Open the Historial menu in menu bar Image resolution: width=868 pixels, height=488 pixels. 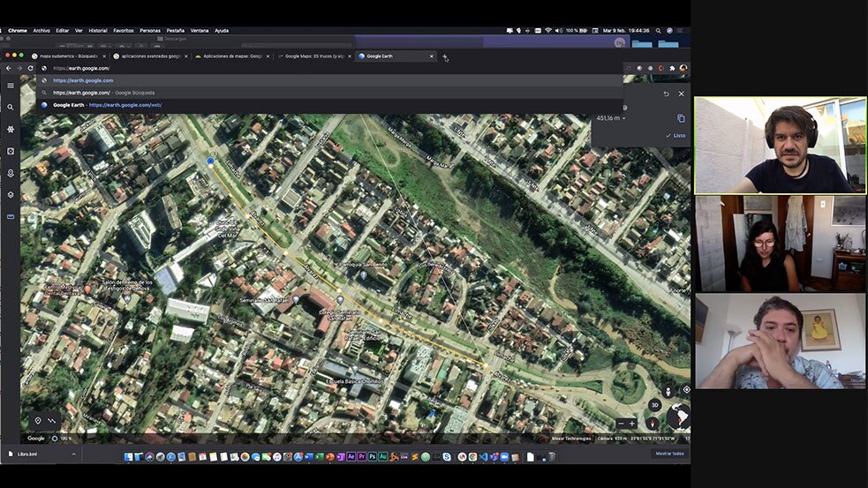point(98,30)
